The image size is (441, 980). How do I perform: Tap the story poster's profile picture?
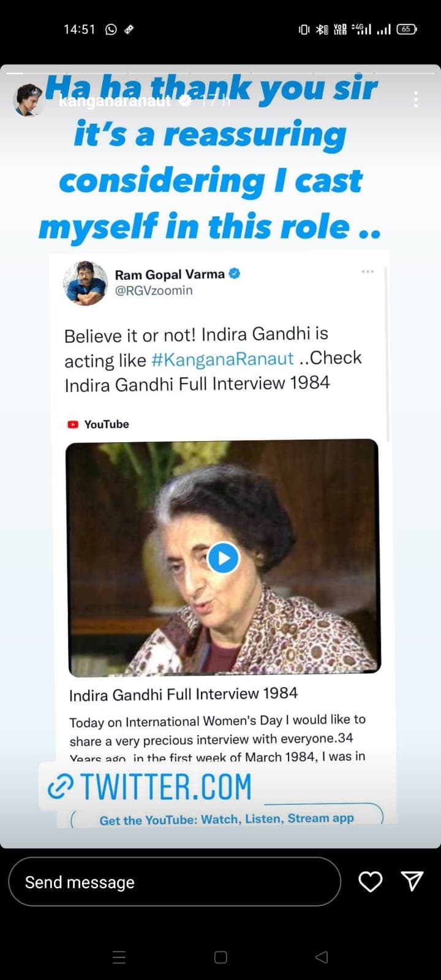click(28, 99)
